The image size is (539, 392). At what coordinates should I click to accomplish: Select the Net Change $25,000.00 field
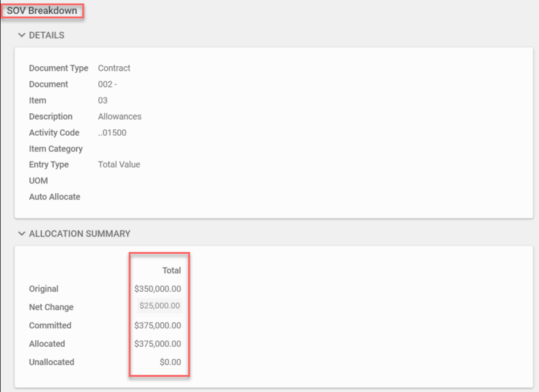coord(159,306)
